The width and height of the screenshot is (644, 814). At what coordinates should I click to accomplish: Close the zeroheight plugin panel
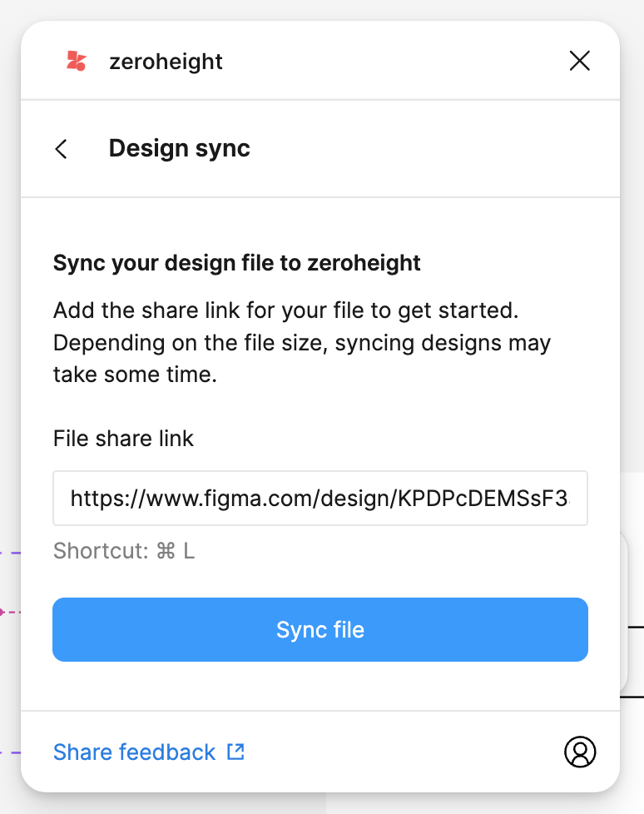(579, 61)
